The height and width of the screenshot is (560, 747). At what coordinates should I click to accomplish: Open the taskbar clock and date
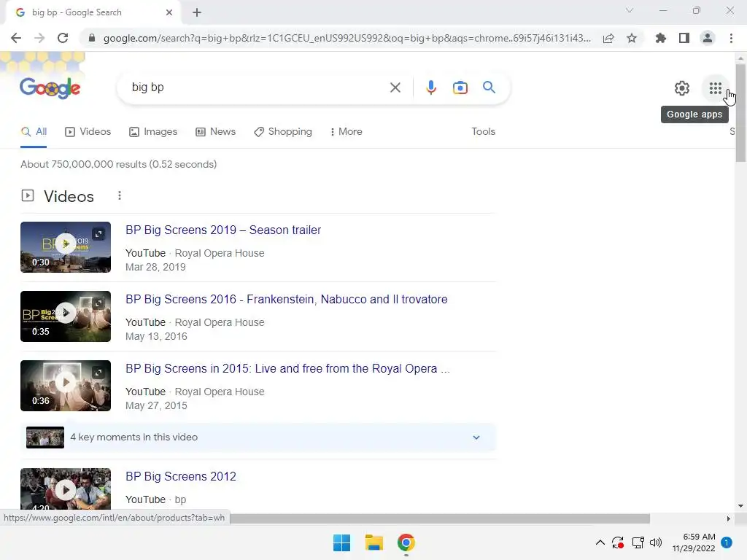(x=694, y=542)
